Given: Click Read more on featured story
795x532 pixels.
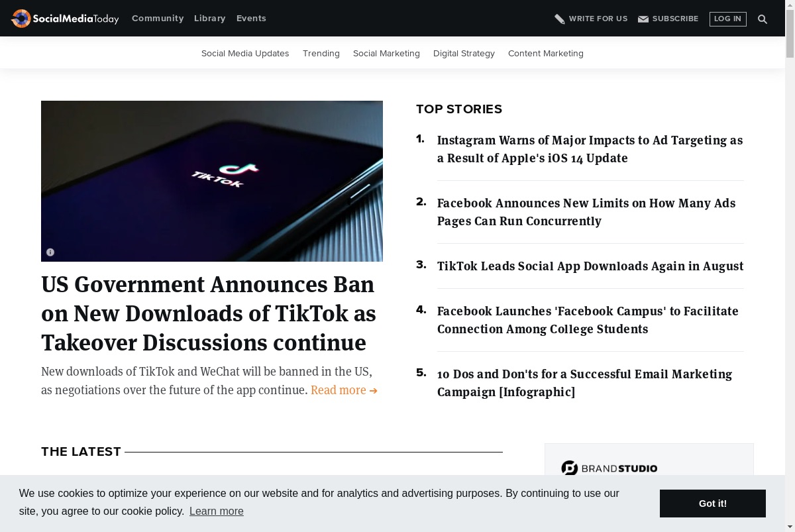Looking at the screenshot, I should [x=344, y=390].
